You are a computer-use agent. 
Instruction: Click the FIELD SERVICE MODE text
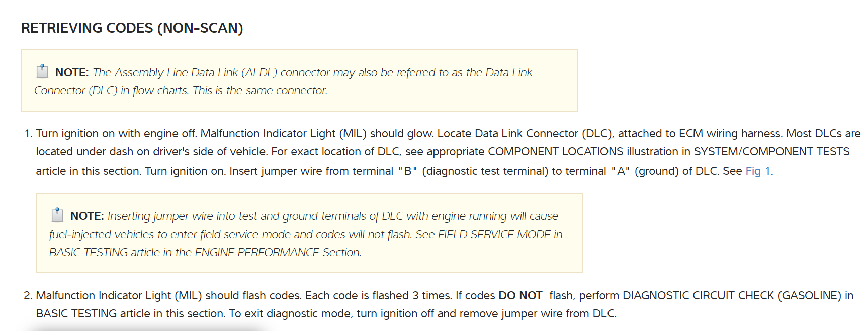(x=494, y=235)
